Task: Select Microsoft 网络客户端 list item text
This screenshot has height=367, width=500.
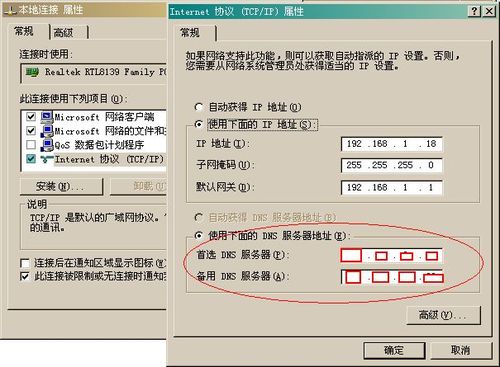Action: [104, 117]
